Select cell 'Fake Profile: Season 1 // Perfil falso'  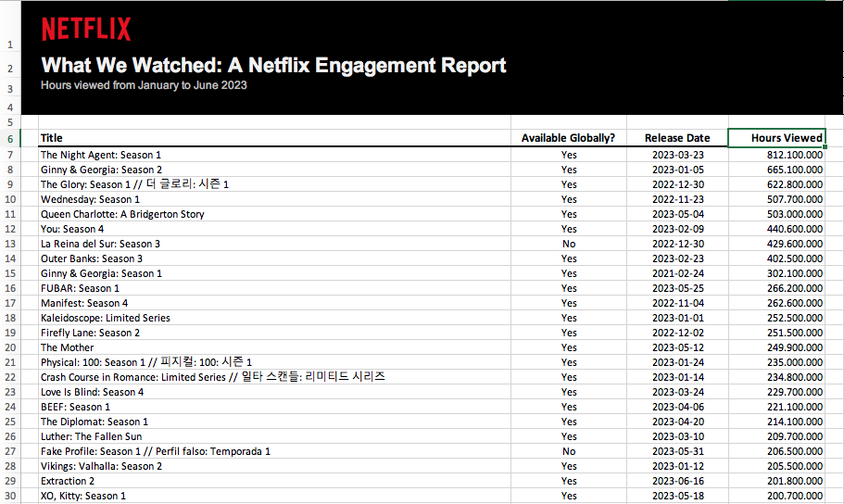point(274,451)
